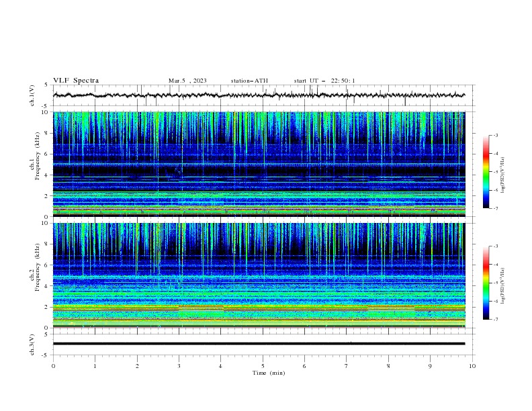Click the upper log(PSD)(V²/Hz) colorbar label
The image size is (532, 411).
coord(502,175)
